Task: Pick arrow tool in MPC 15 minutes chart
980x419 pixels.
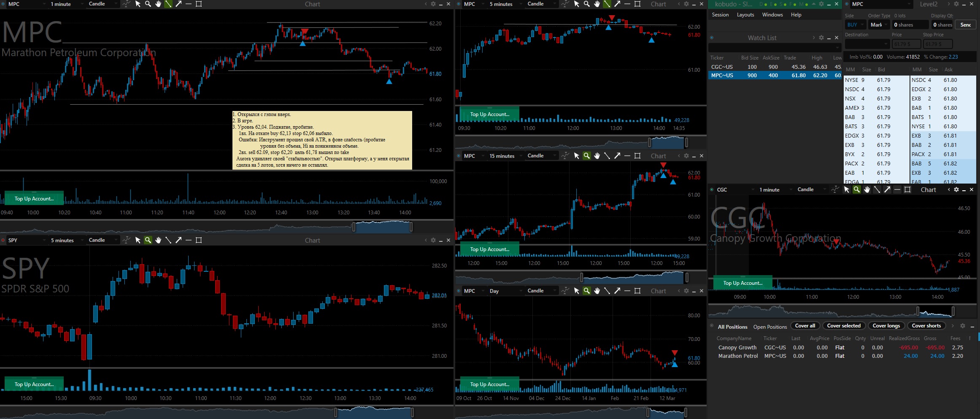Action: pos(617,156)
